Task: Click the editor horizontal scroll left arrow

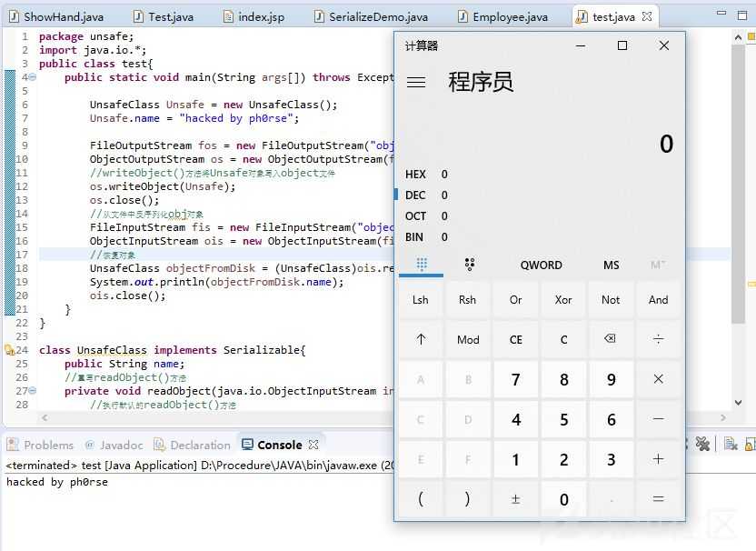Action: point(45,417)
